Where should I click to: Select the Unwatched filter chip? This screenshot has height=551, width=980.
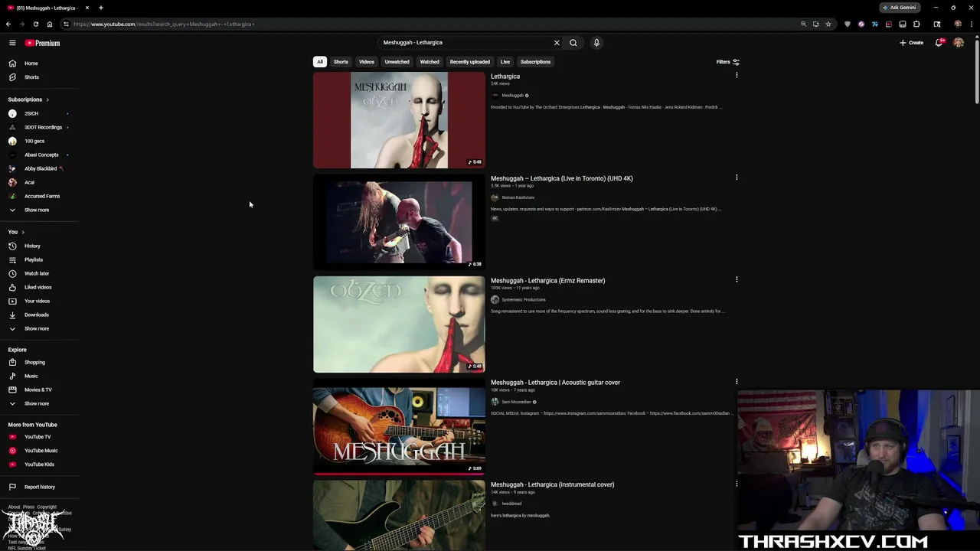(x=397, y=62)
